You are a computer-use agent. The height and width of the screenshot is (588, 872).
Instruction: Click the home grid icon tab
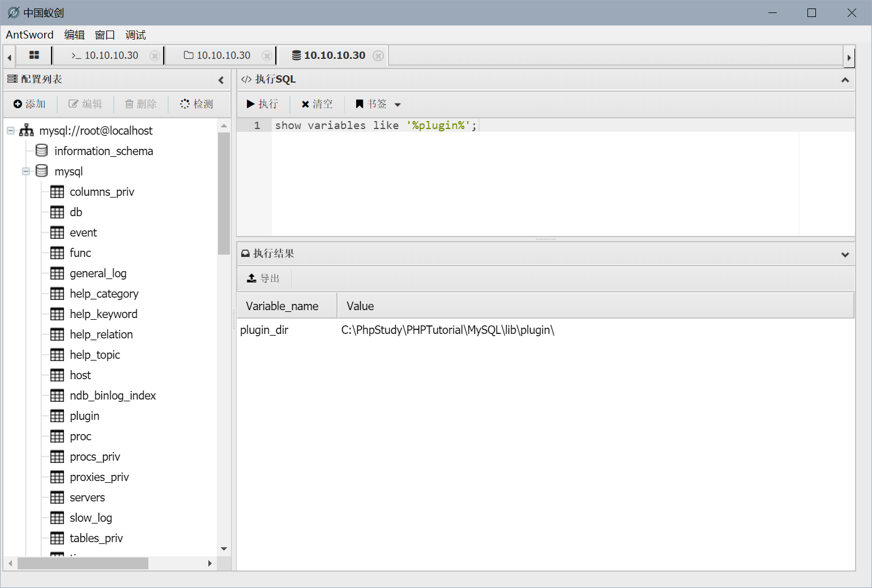34,55
